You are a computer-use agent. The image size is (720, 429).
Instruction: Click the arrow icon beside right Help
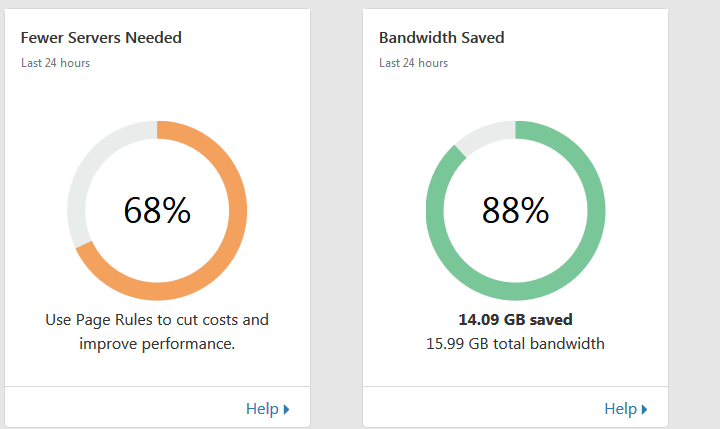[x=644, y=409]
